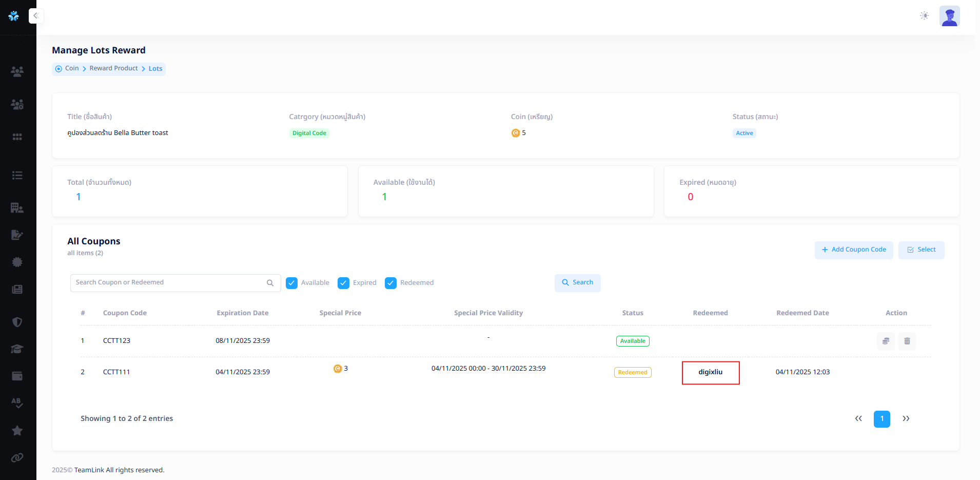Click the coins icon for coupon CCTT123
The width and height of the screenshot is (980, 480).
tap(886, 341)
